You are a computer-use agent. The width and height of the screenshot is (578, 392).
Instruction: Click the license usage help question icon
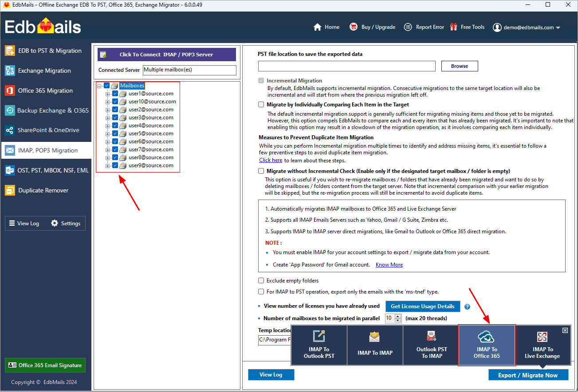pyautogui.click(x=467, y=306)
